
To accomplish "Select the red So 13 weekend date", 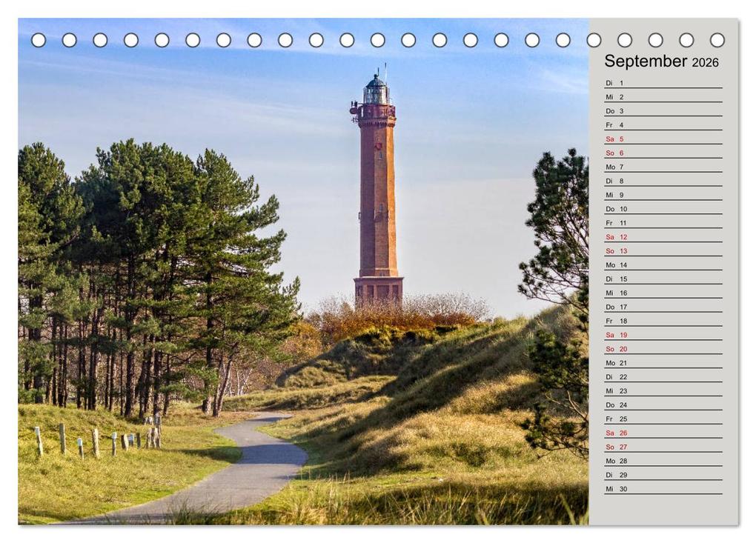I will click(615, 250).
